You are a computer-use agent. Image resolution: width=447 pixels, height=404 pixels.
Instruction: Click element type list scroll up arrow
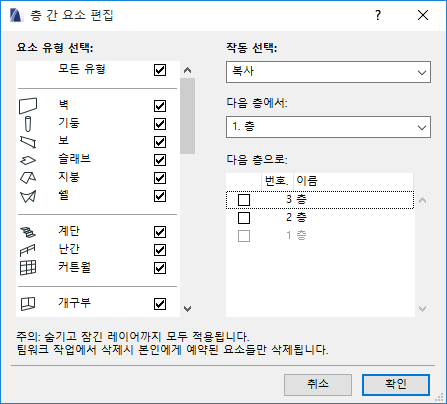188,70
